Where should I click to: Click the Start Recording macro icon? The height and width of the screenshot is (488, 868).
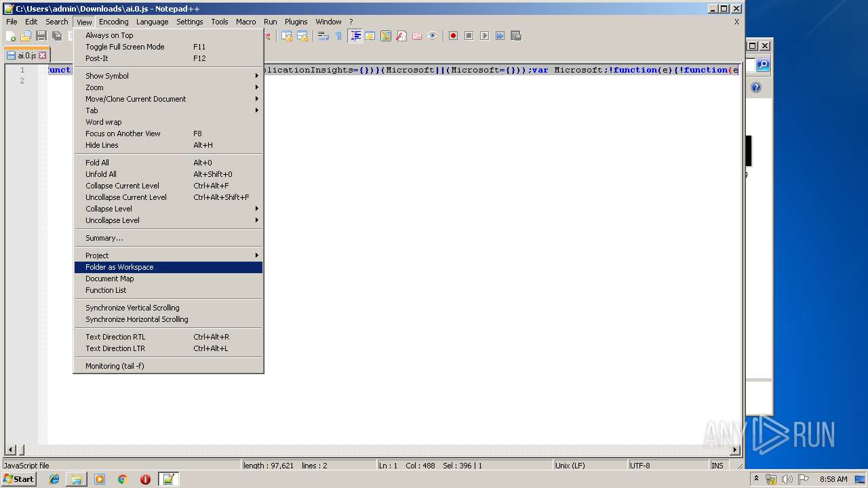(453, 36)
